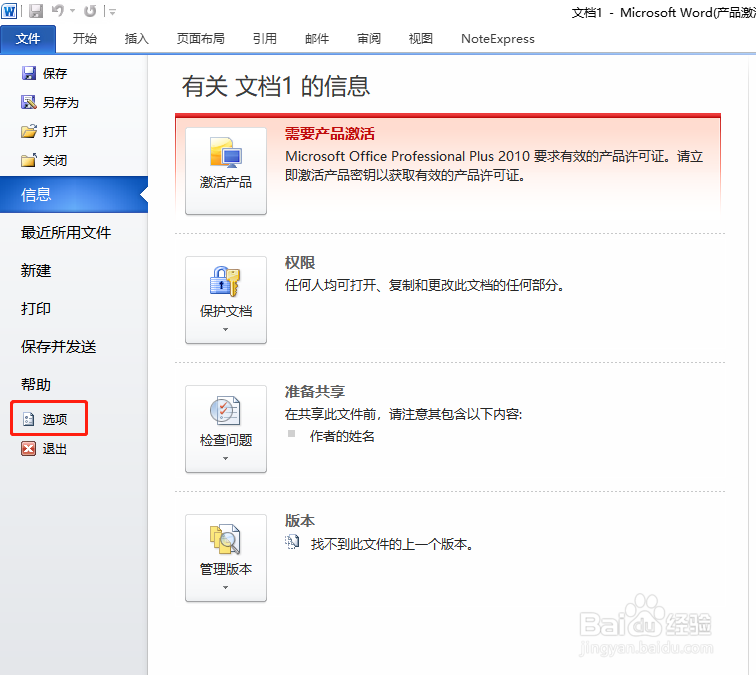756x675 pixels.
Task: Click the 另存为 icon in sidebar
Action: pos(29,102)
